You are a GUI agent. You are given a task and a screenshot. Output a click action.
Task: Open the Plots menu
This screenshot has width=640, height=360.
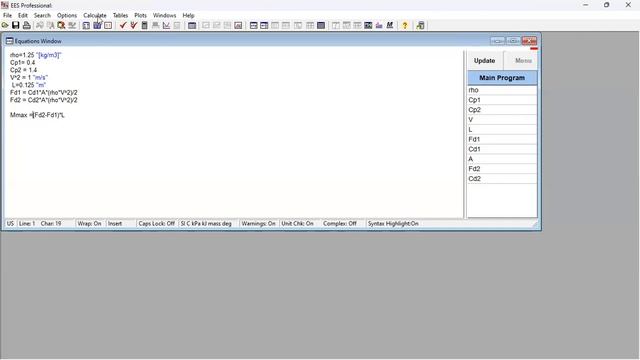140,15
